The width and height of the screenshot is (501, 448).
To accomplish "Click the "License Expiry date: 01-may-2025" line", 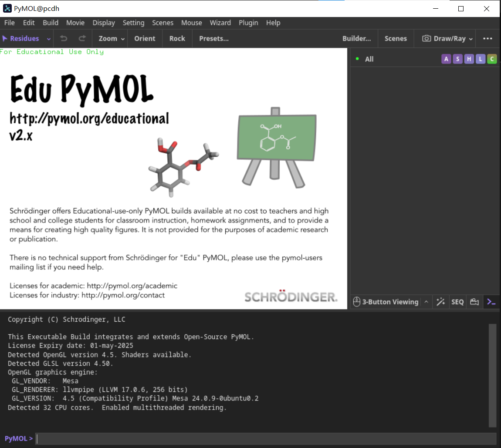I will (71, 346).
